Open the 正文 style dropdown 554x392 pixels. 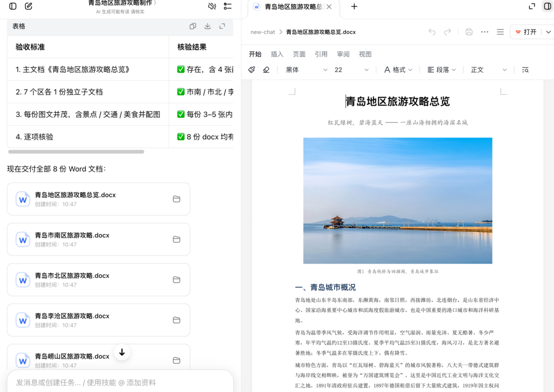(x=489, y=70)
